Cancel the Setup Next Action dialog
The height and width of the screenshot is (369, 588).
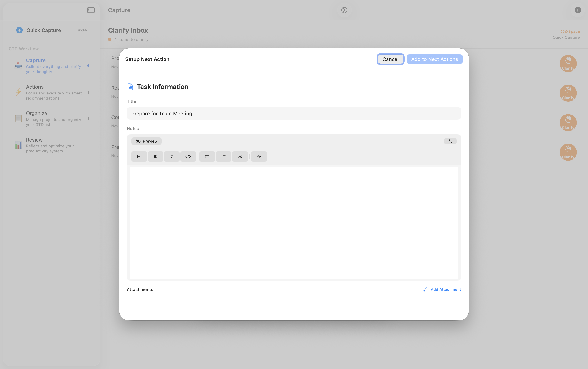[x=390, y=59]
